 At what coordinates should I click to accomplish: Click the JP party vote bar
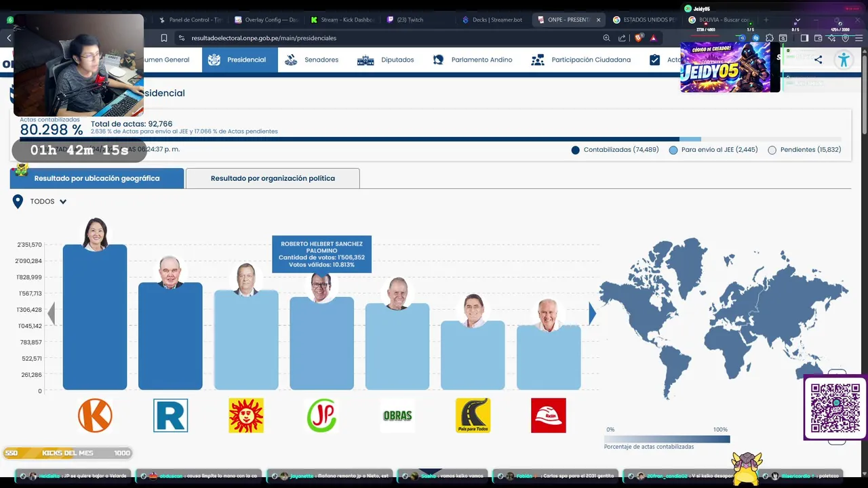point(321,344)
